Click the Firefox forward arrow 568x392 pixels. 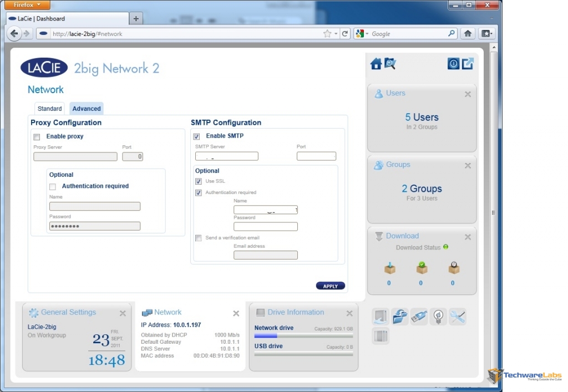(x=27, y=34)
